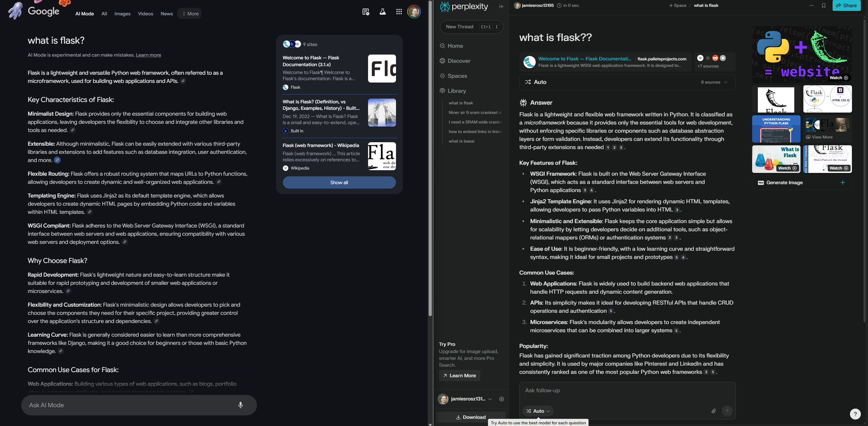
Task: Click link icon after Templating Engine paragraph
Action: click(x=90, y=212)
